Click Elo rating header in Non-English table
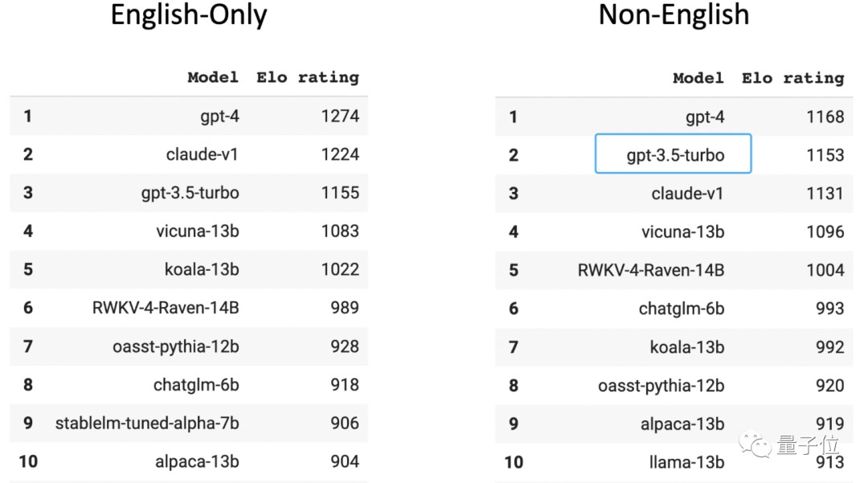 click(x=793, y=78)
